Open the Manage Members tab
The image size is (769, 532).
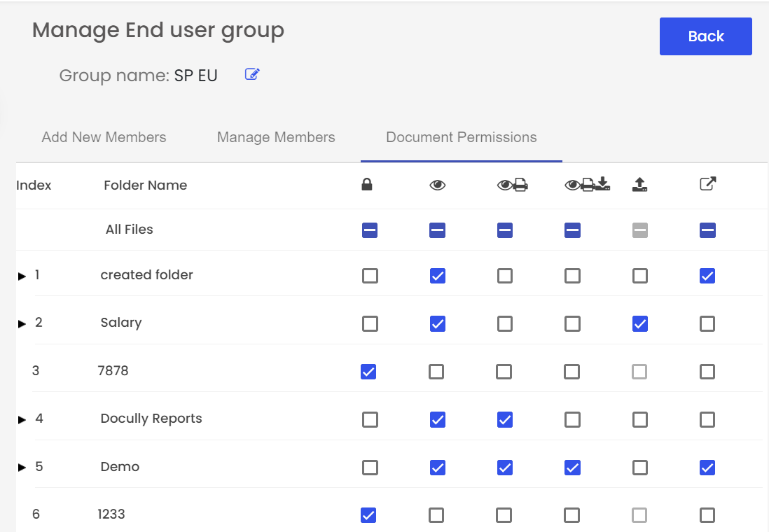click(276, 137)
